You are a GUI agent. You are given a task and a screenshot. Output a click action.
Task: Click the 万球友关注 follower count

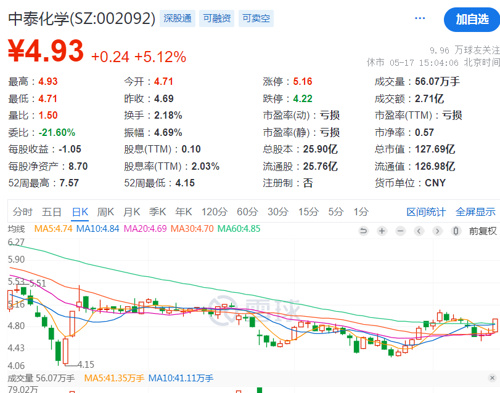tap(465, 50)
